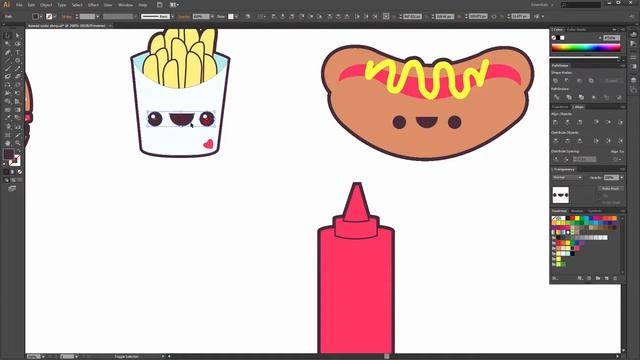The image size is (640, 360).
Task: Select the Lasso tool
Action: pyautogui.click(x=18, y=44)
